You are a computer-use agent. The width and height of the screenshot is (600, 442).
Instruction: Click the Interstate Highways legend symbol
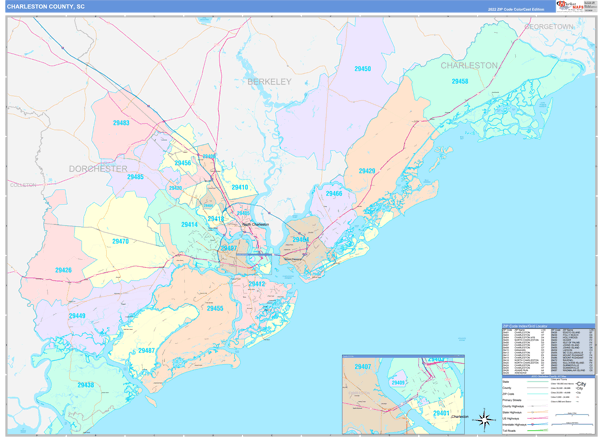[535, 422]
